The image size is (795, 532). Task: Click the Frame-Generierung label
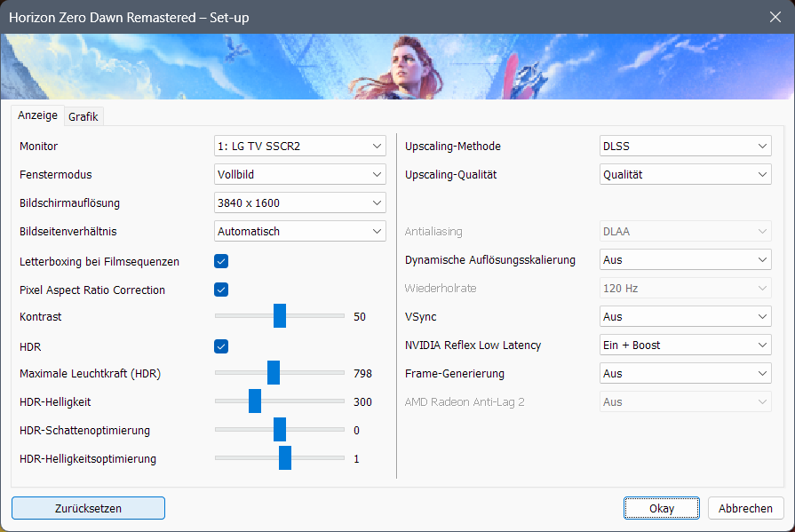click(454, 373)
